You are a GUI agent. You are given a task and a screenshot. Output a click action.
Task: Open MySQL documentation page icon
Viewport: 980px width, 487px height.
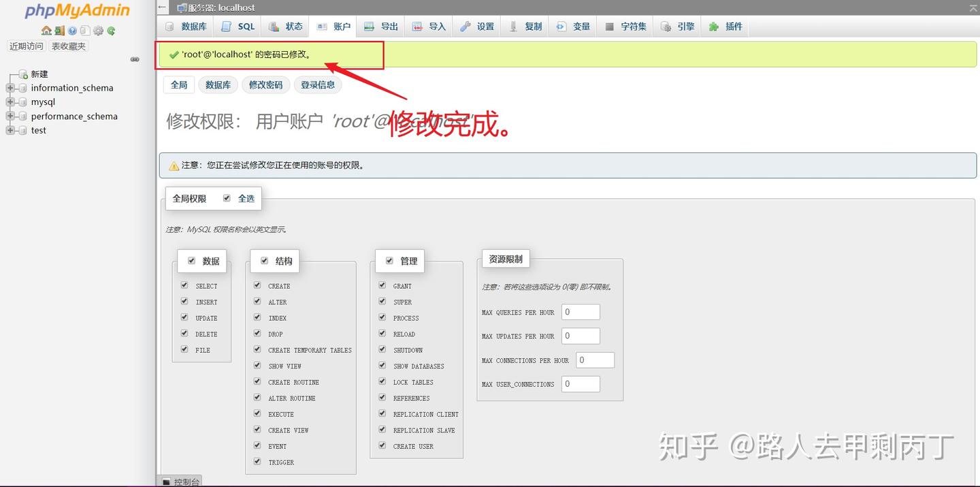pos(84,31)
